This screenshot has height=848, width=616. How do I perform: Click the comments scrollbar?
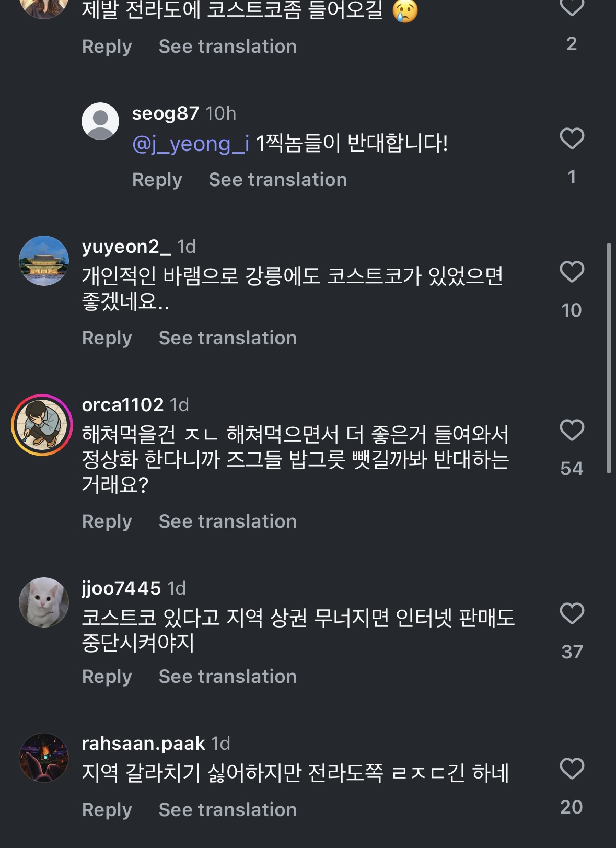coord(609,358)
